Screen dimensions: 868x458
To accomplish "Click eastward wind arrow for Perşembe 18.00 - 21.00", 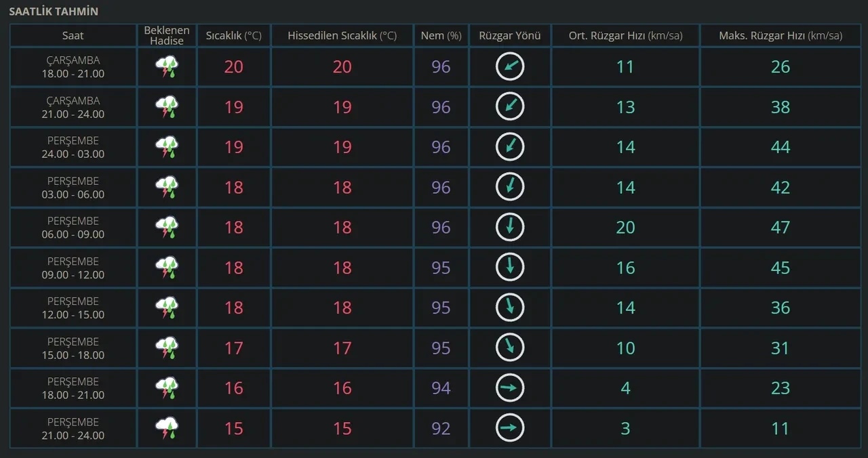I will click(x=510, y=388).
